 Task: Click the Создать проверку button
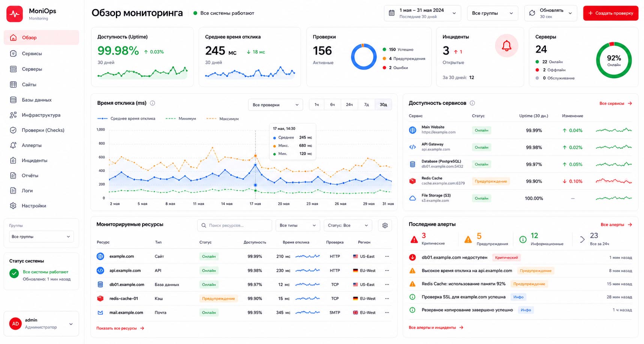[611, 13]
